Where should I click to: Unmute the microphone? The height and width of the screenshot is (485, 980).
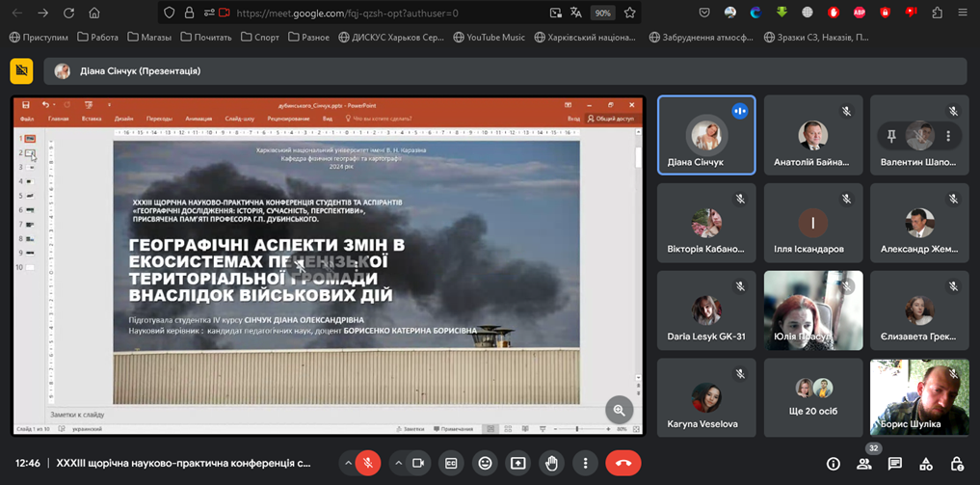367,463
